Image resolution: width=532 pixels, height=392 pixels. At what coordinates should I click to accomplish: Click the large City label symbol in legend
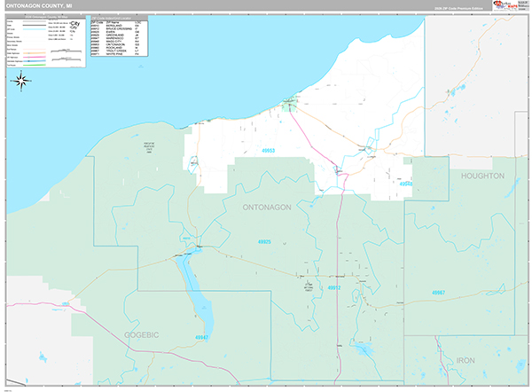(72, 24)
